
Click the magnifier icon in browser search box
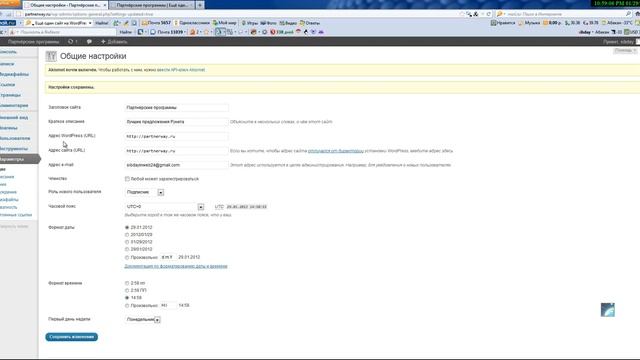pos(628,14)
